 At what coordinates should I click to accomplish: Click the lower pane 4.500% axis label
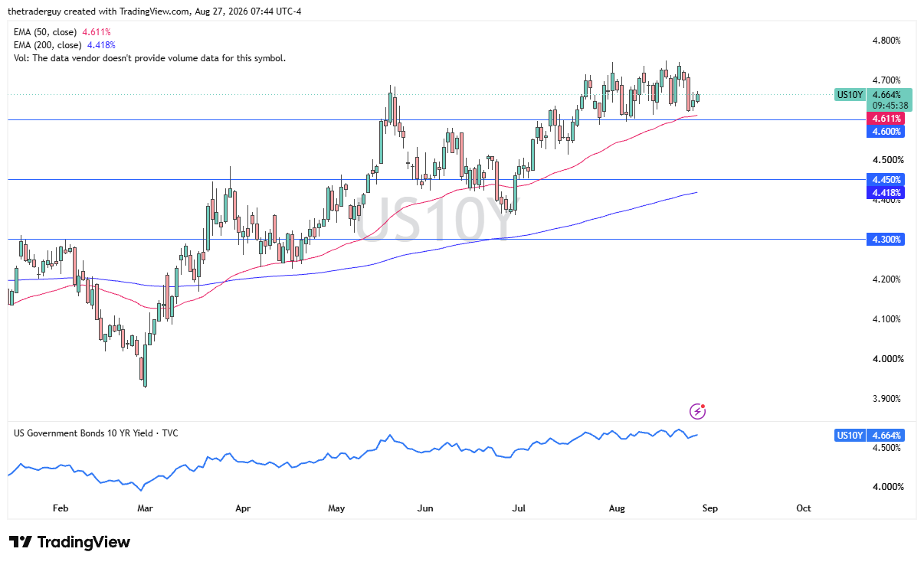coord(886,448)
